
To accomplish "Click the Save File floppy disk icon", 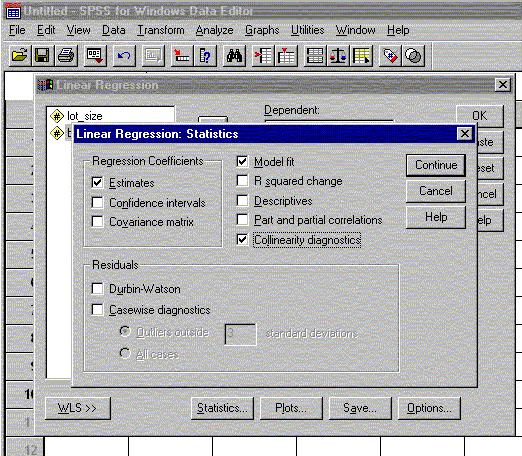I will pos(43,56).
